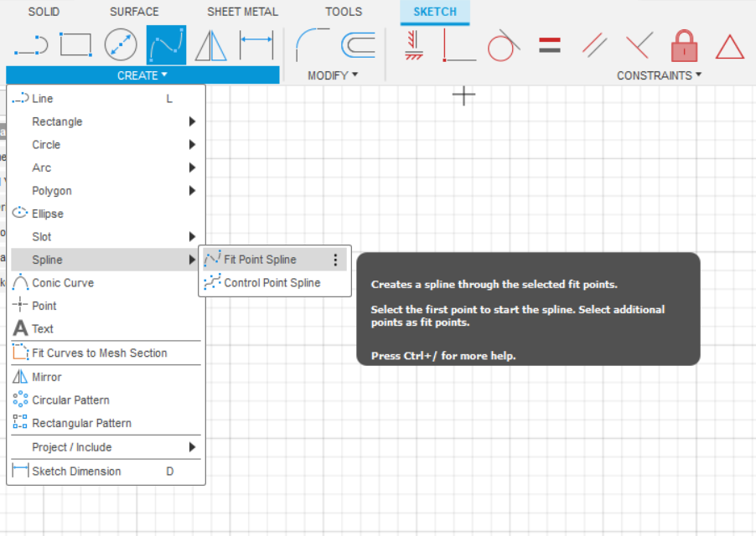Choose Control Point Spline label from submenu
The image size is (756, 536).
point(272,283)
